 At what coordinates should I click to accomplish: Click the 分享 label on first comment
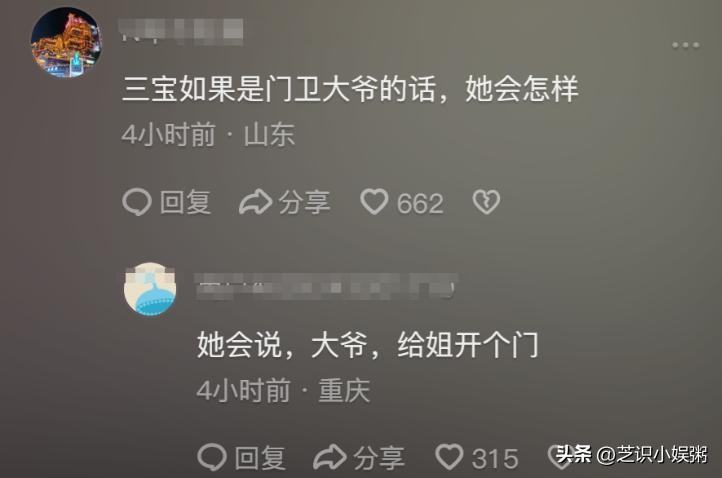[304, 202]
